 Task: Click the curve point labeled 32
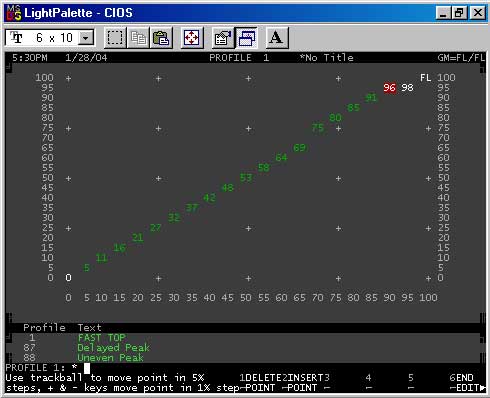point(174,218)
